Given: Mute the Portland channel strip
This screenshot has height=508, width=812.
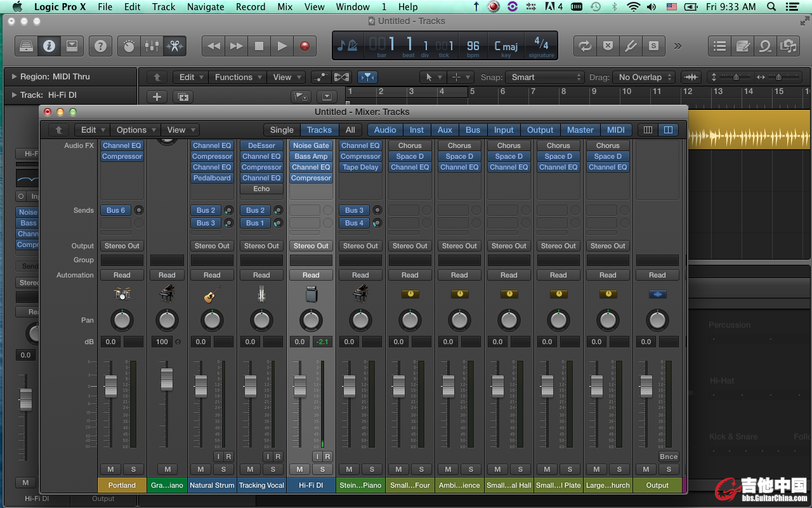Looking at the screenshot, I should pyautogui.click(x=110, y=469).
